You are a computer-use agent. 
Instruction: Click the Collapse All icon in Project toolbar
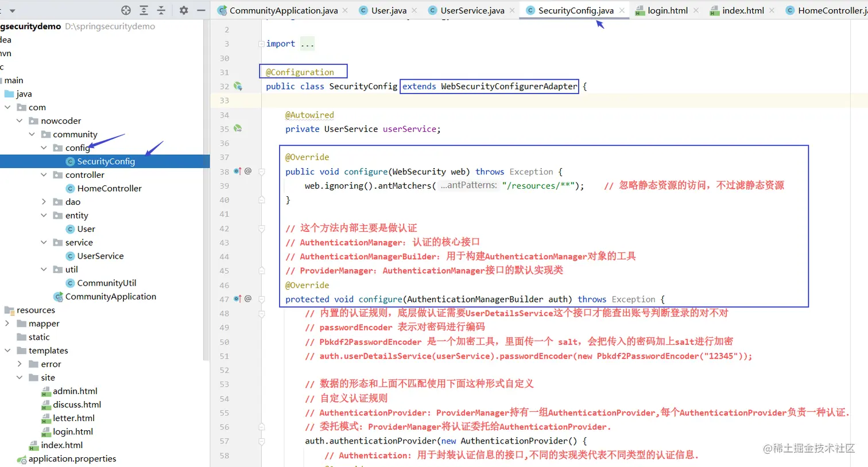(161, 10)
